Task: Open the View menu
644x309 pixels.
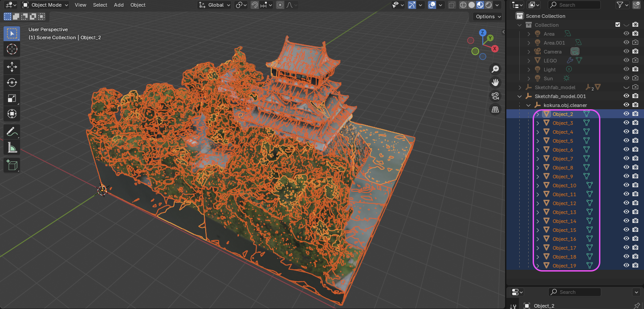Action: [x=81, y=5]
